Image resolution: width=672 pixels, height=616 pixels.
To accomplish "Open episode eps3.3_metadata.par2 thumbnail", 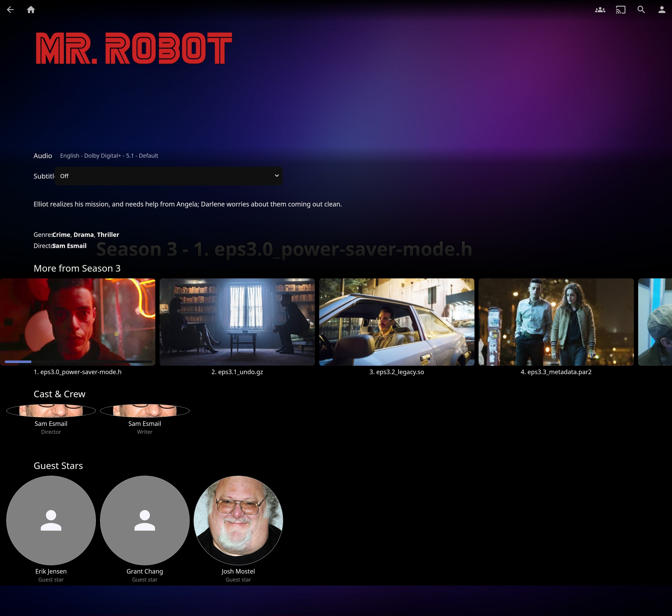I will click(x=556, y=322).
